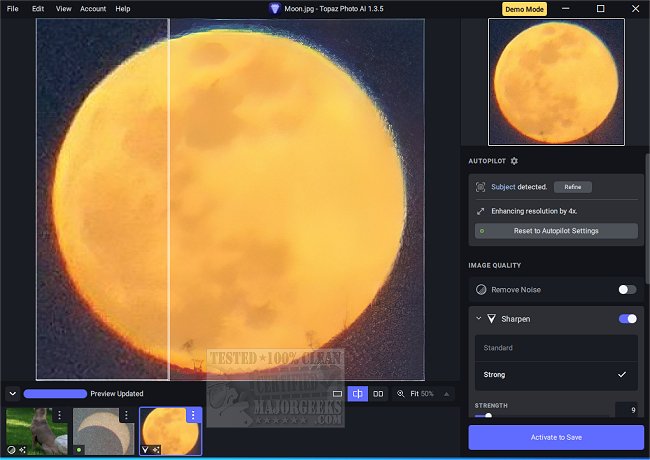Switch to side-by-side view mode
The width and height of the screenshot is (650, 460).
tap(378, 394)
